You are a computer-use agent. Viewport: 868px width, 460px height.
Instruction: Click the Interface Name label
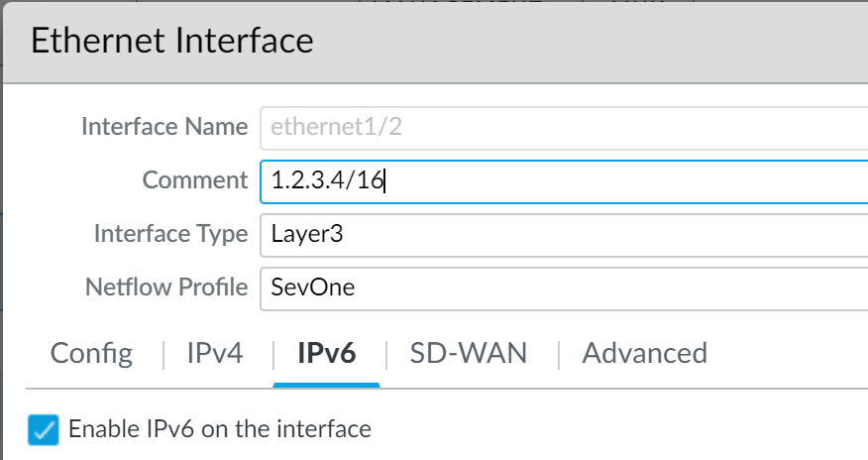163,127
